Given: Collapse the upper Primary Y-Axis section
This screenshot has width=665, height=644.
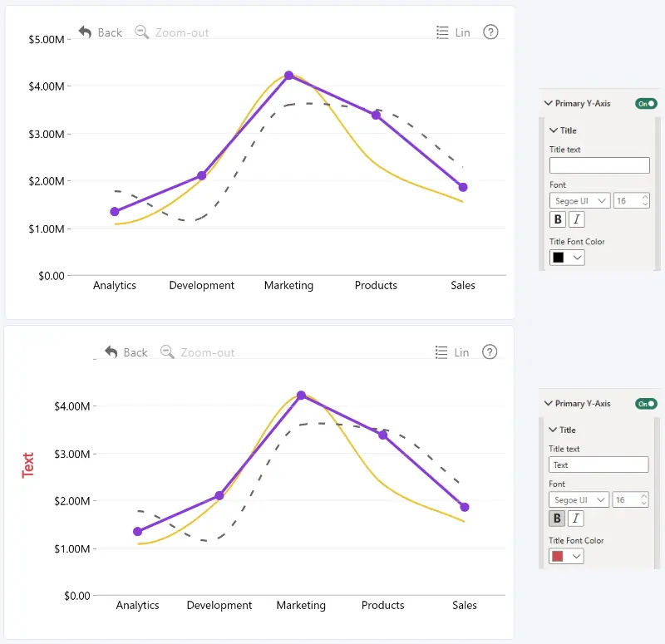Looking at the screenshot, I should click(549, 103).
